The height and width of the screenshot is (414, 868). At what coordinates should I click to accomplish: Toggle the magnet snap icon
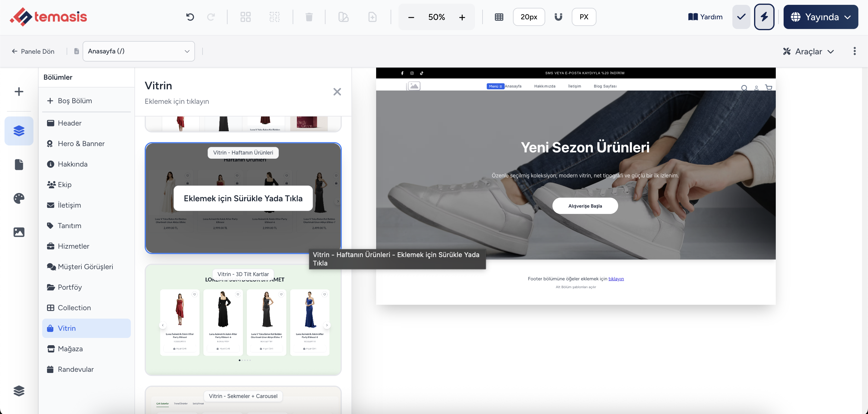[x=558, y=17]
